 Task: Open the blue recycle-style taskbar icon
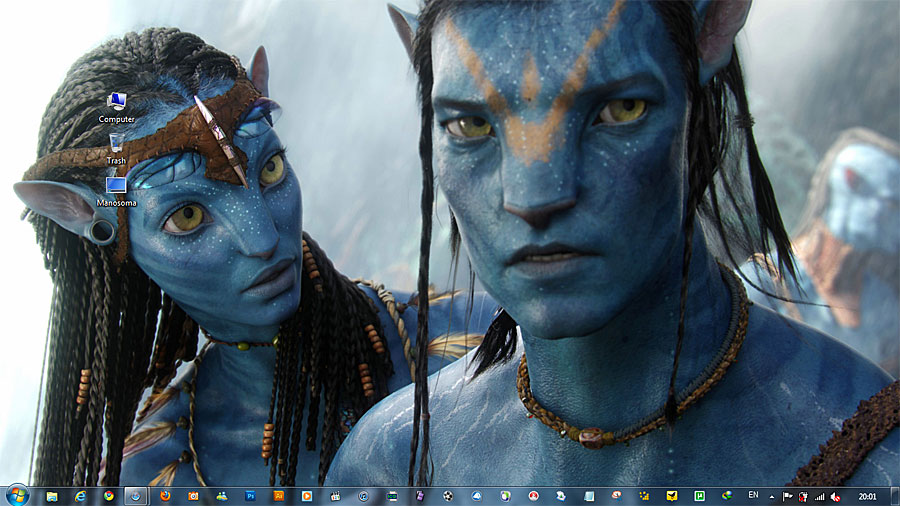pos(561,496)
